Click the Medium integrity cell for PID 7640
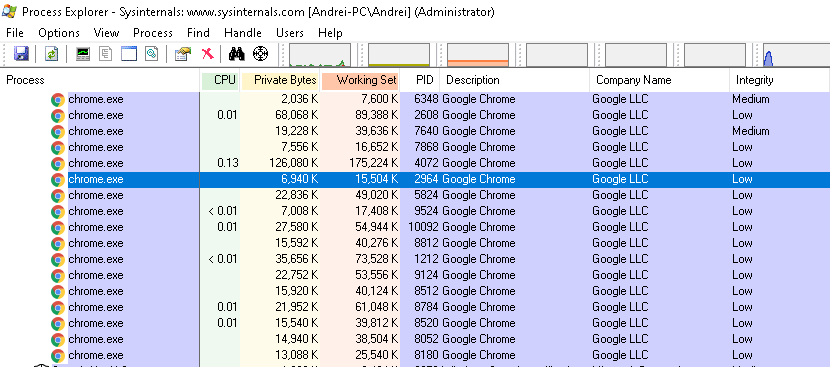830x367 pixels. pos(751,131)
